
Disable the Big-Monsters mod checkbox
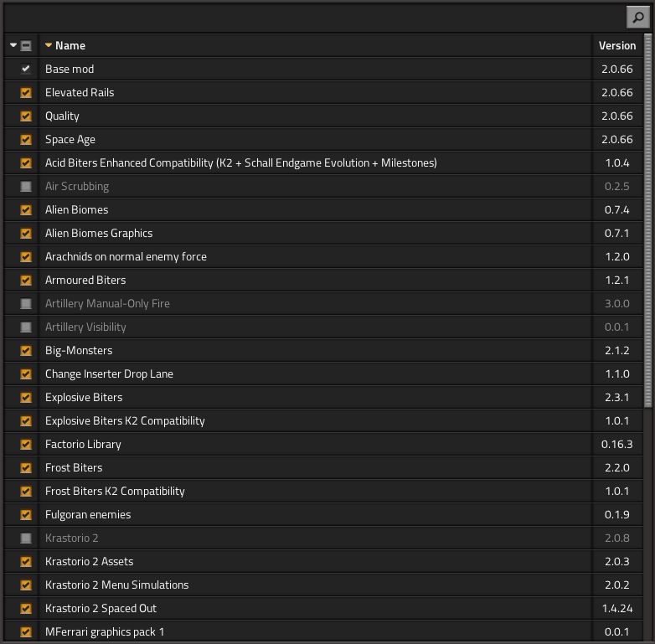click(x=26, y=351)
